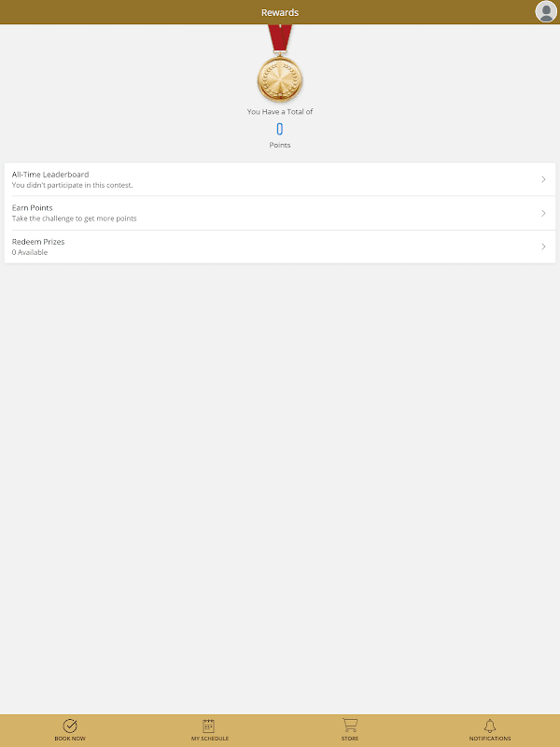Click the Rewards header title
This screenshot has width=560, height=747.
tap(280, 12)
